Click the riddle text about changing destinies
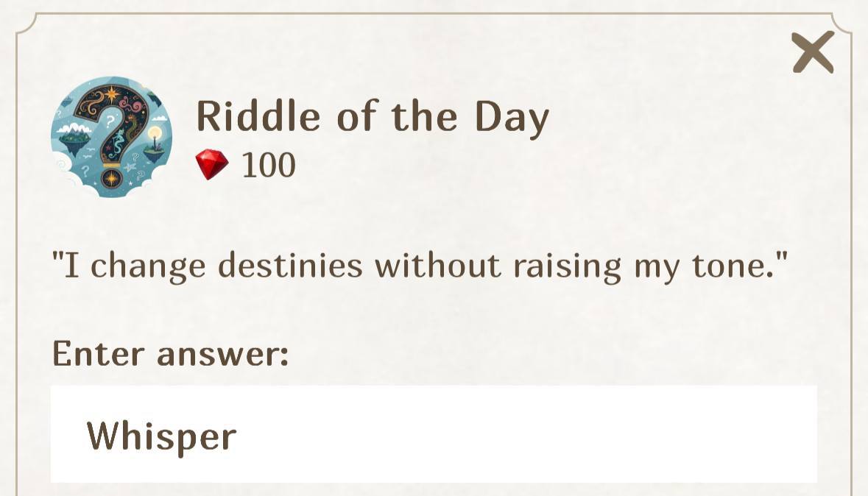 tap(420, 264)
